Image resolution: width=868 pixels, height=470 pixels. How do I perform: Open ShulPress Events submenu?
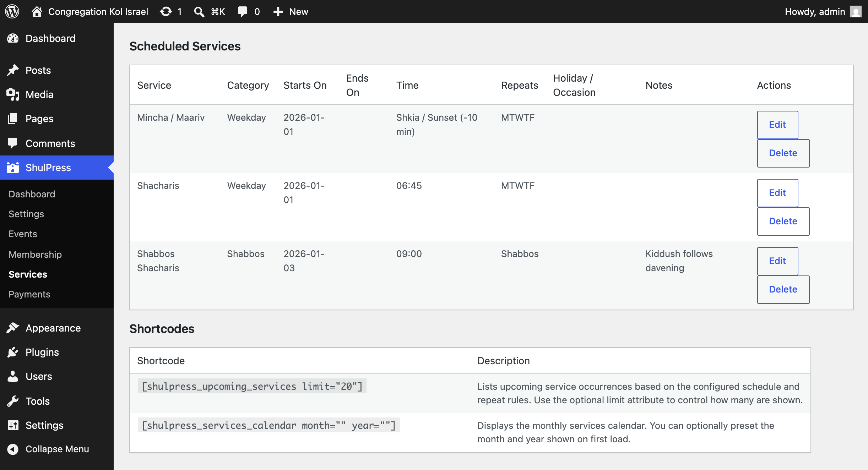23,234
